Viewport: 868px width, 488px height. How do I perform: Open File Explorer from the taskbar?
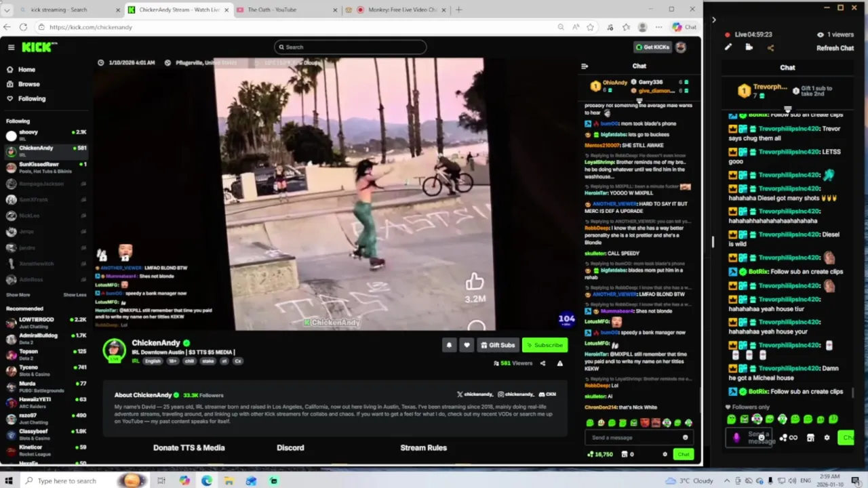(x=229, y=481)
